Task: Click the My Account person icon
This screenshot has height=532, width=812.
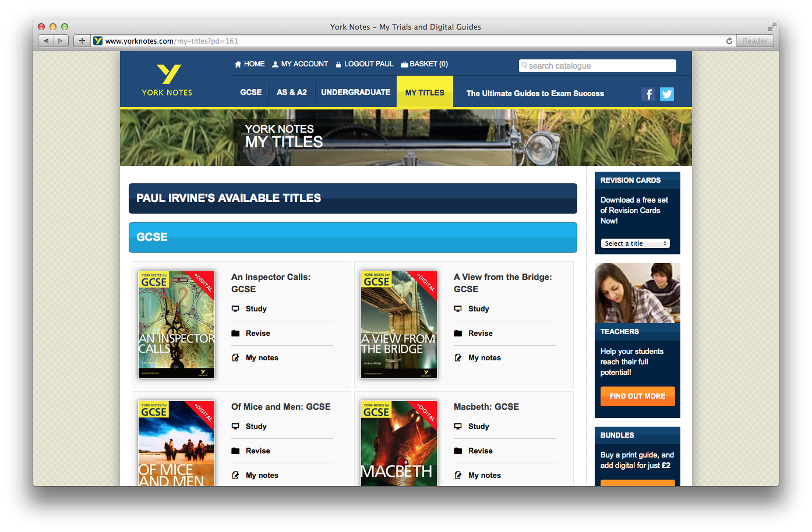Action: coord(276,65)
